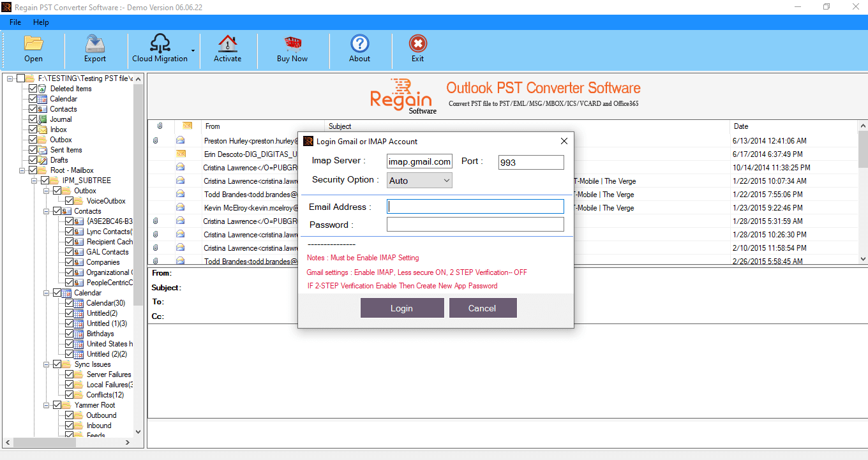Toggle the Conflicts(12) checkbox

pos(69,395)
